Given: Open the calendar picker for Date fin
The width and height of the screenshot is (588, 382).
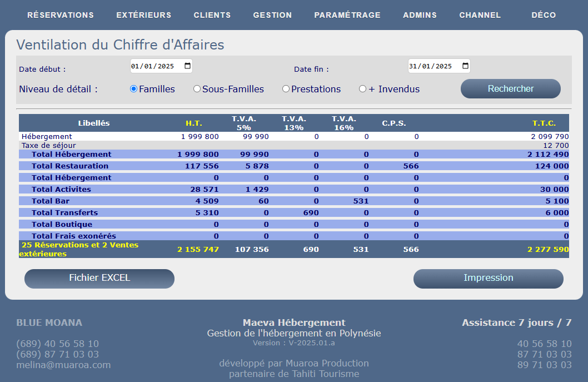Looking at the screenshot, I should click(466, 66).
